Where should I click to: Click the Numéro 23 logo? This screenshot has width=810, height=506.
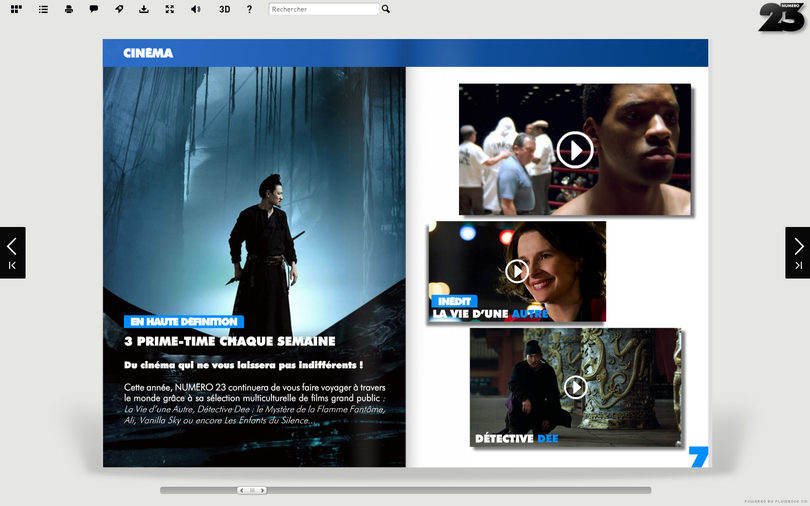coord(781,17)
